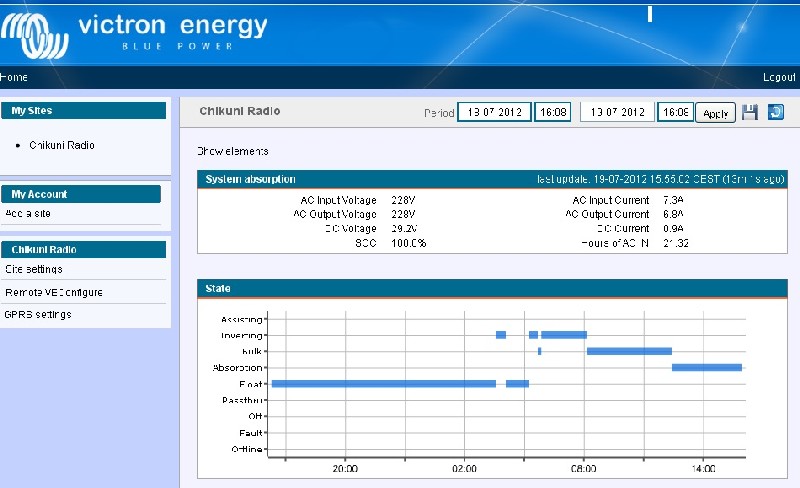Click the save disk icon
Image resolution: width=800 pixels, height=488 pixels.
pos(749,112)
